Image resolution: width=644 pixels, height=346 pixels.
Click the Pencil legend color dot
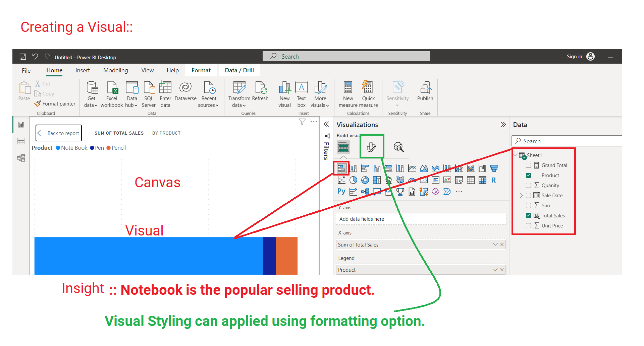(x=108, y=148)
